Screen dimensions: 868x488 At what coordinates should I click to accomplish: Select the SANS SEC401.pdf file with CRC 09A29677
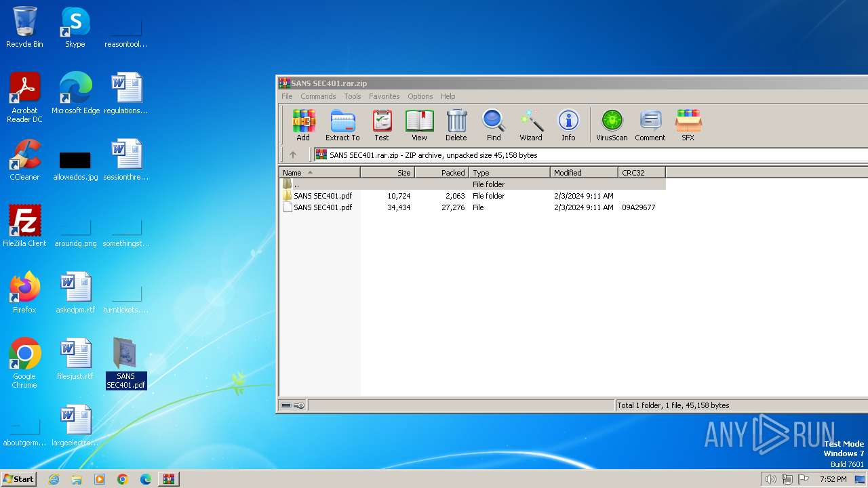[x=473, y=207]
